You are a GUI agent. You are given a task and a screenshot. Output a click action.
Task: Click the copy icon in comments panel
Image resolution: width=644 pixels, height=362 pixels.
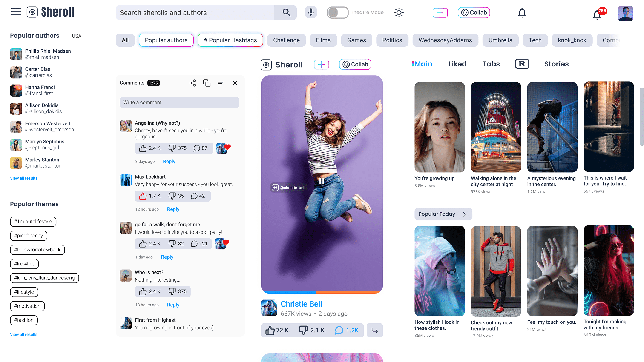point(207,83)
